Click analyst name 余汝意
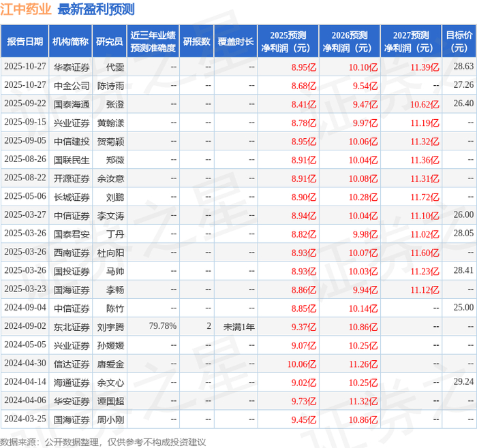The height and width of the screenshot is (448, 477). pos(110,178)
